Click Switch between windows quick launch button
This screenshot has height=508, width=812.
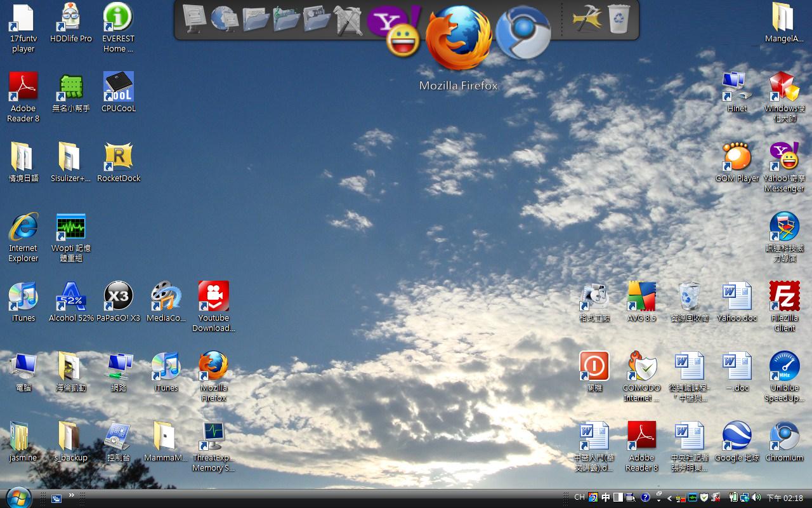pos(56,498)
